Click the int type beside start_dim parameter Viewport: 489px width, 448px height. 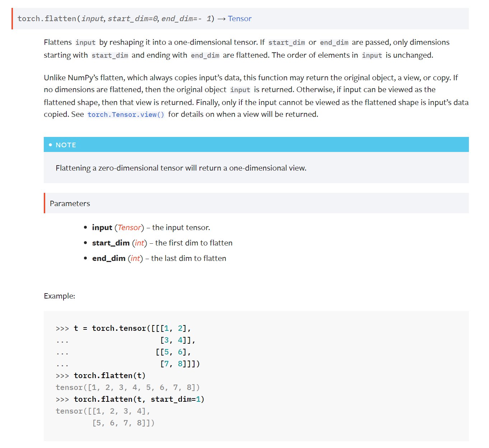(x=140, y=243)
